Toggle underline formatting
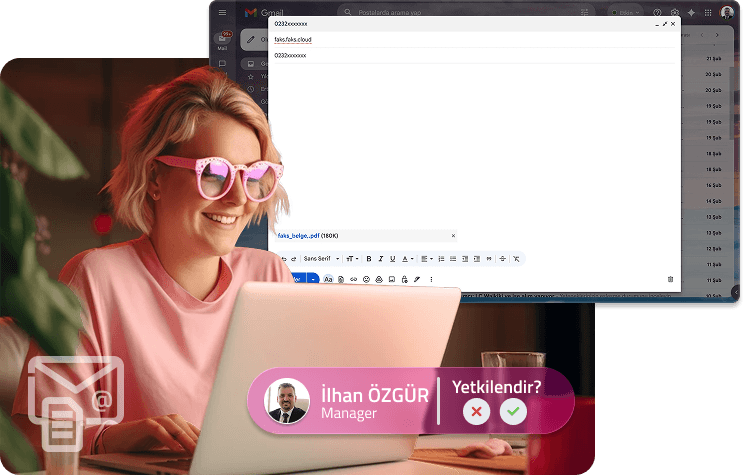 (x=392, y=259)
